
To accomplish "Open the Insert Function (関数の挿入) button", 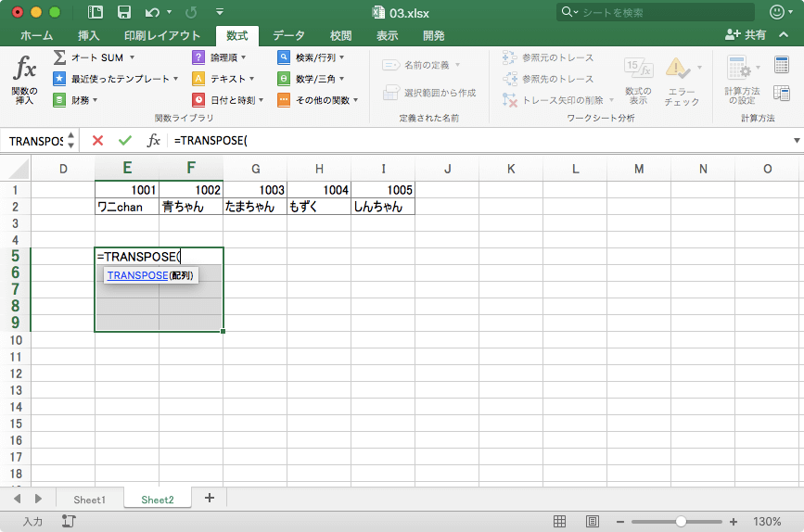I will [x=25, y=80].
